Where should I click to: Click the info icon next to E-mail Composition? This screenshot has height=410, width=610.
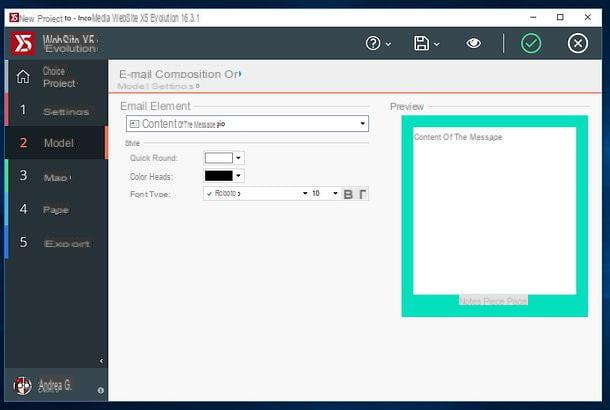240,74
